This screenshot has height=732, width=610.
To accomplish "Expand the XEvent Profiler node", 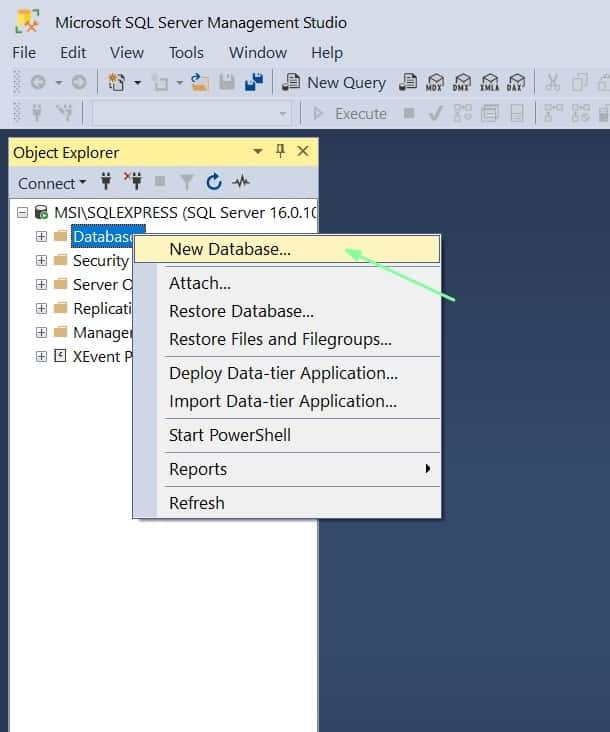I will 41,356.
